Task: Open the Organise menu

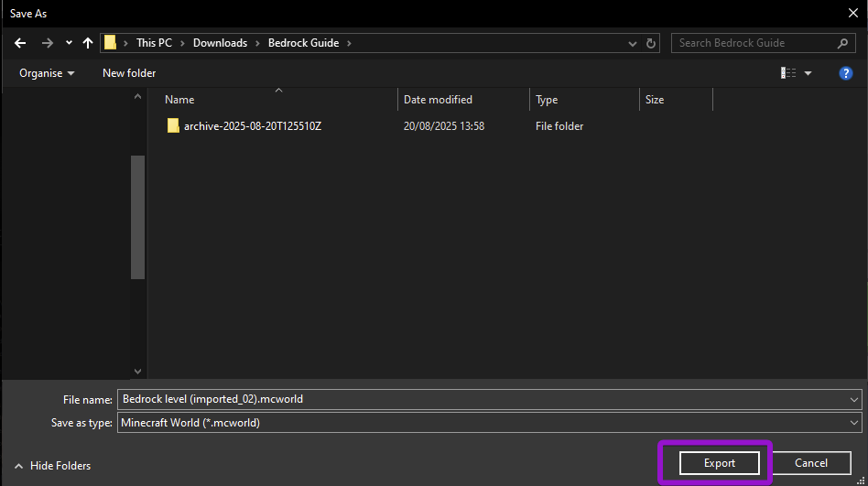Action: point(47,73)
